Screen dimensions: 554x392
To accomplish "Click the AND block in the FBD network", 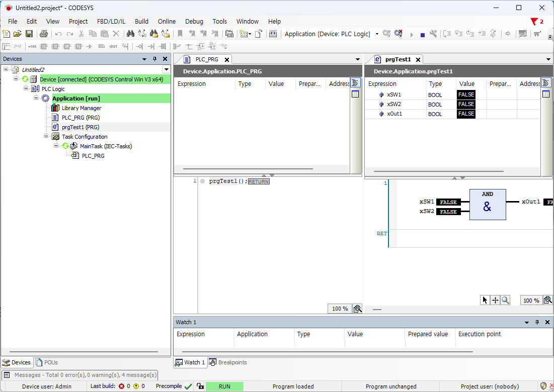I will point(488,205).
